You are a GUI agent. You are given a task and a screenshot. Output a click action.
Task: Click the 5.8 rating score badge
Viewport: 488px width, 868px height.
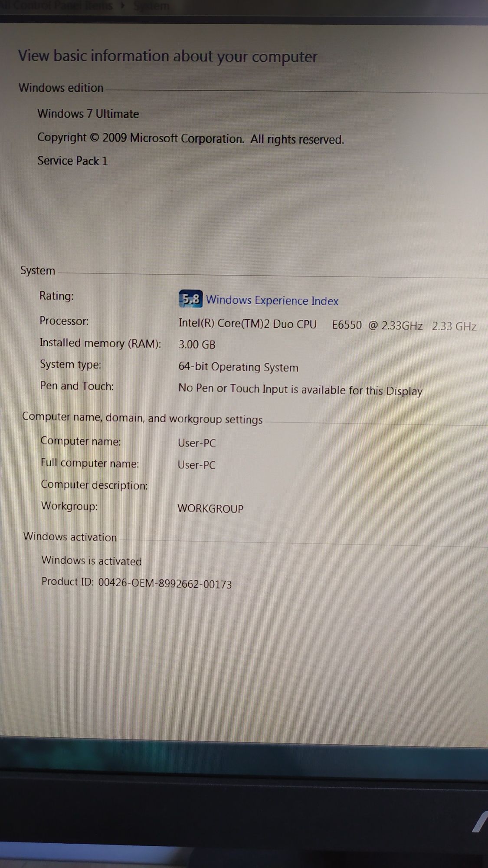(190, 299)
